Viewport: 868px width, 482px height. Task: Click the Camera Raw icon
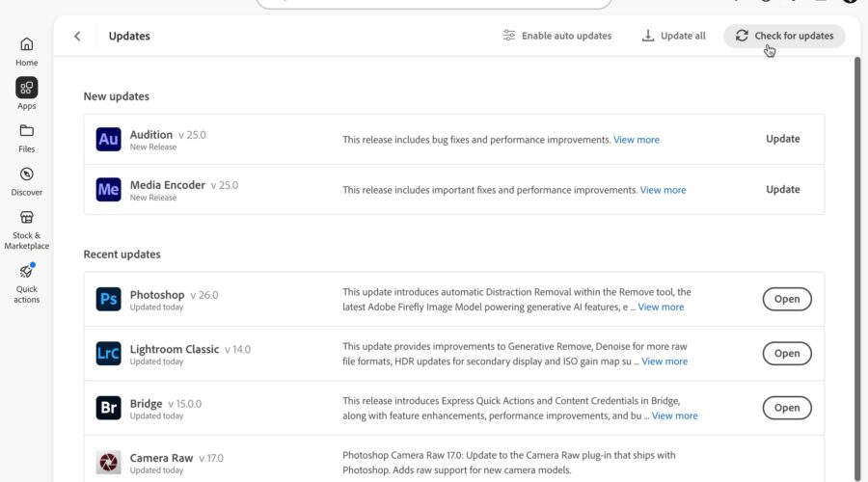[x=108, y=462]
